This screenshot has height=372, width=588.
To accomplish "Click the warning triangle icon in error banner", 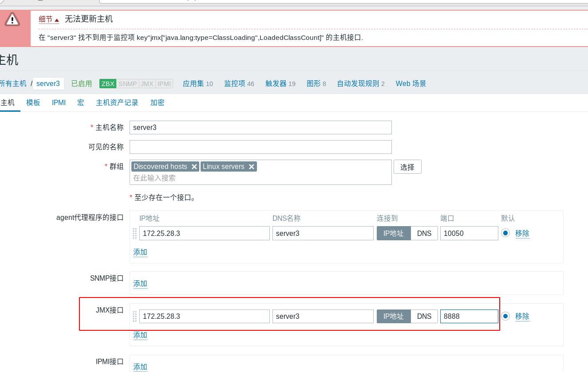I will (x=12, y=20).
